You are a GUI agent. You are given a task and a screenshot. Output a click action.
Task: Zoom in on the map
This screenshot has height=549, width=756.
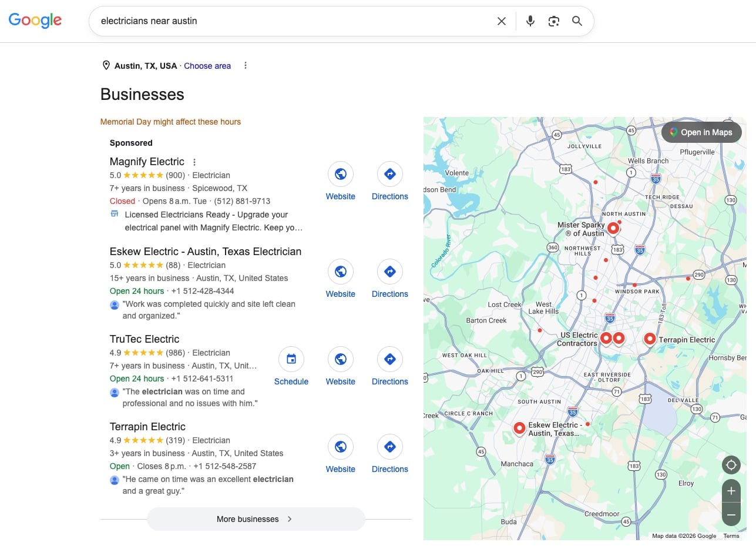(731, 491)
